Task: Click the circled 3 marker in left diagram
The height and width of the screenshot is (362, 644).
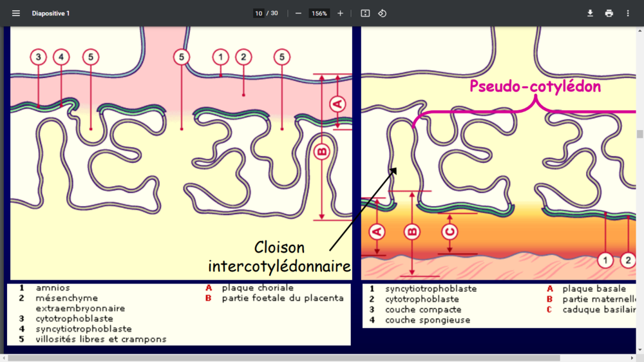Action: [39, 57]
